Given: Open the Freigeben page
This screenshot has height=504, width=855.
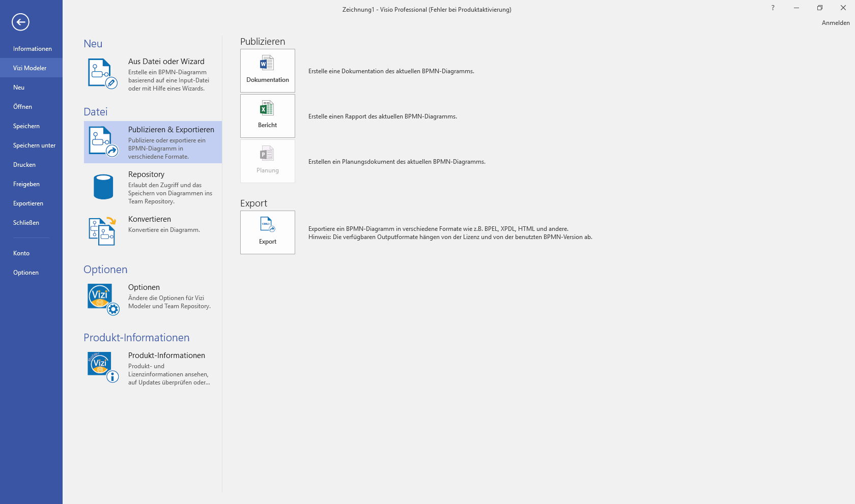Looking at the screenshot, I should (31, 184).
